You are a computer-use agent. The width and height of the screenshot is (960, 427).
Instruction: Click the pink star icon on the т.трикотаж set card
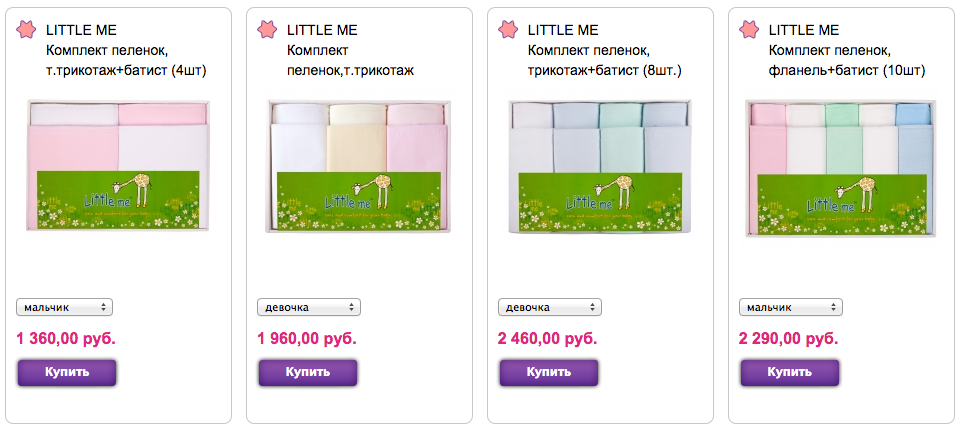[x=267, y=29]
